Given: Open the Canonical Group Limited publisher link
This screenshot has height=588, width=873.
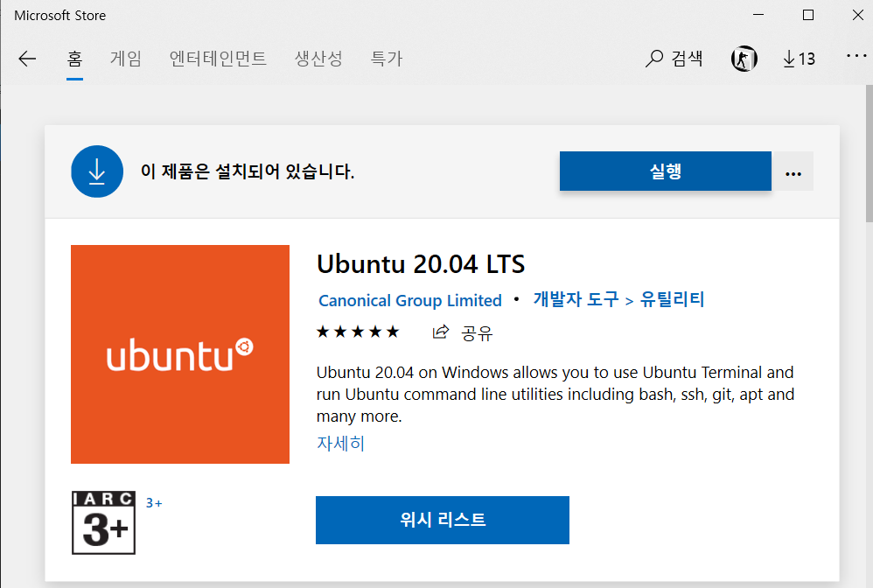Looking at the screenshot, I should (x=409, y=300).
